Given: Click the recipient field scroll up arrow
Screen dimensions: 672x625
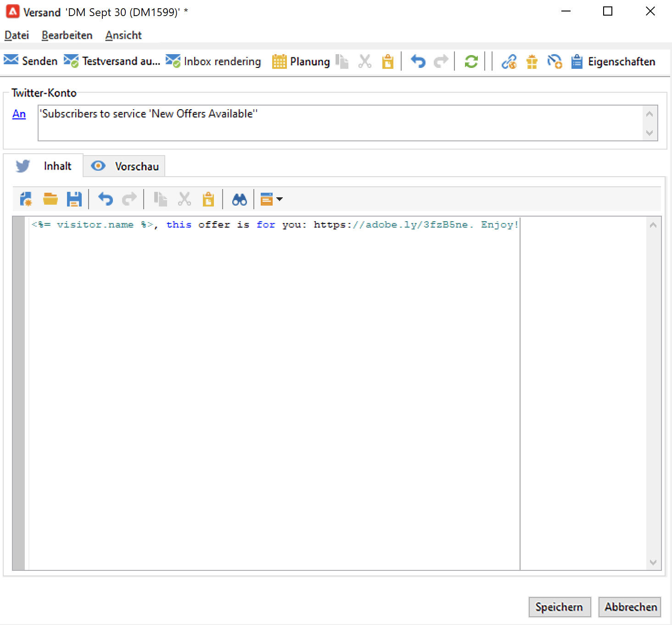Looking at the screenshot, I should click(650, 114).
